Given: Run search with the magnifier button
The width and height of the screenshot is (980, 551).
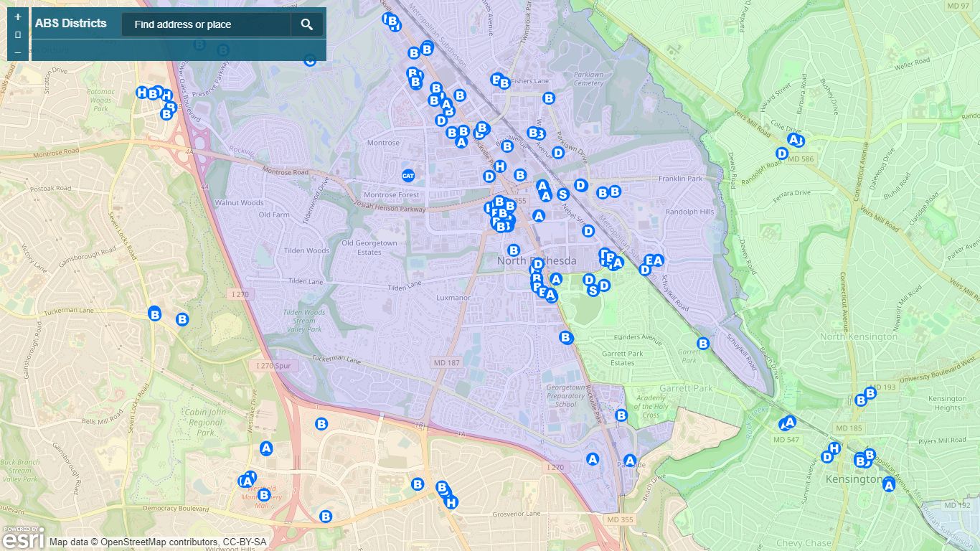Looking at the screenshot, I should tap(307, 24).
